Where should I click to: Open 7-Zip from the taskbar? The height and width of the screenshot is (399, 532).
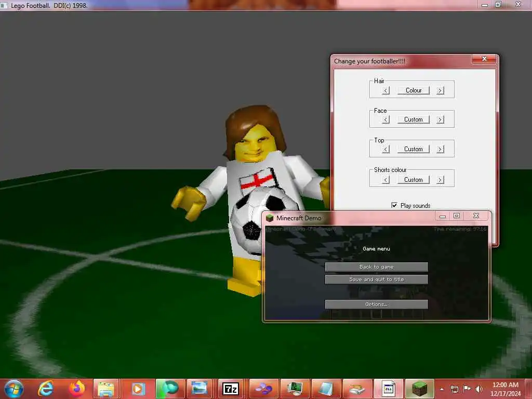click(x=230, y=389)
